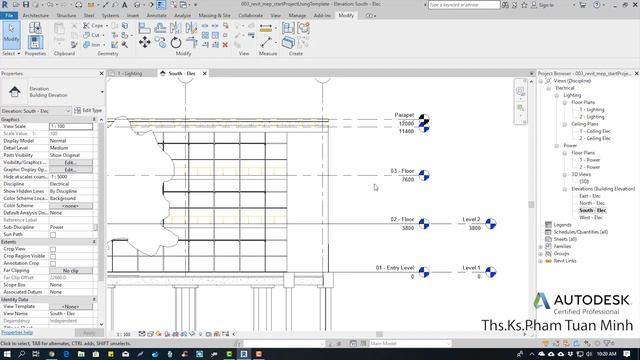Expand the Families node in Project Browser
640x360 pixels.
click(541, 247)
